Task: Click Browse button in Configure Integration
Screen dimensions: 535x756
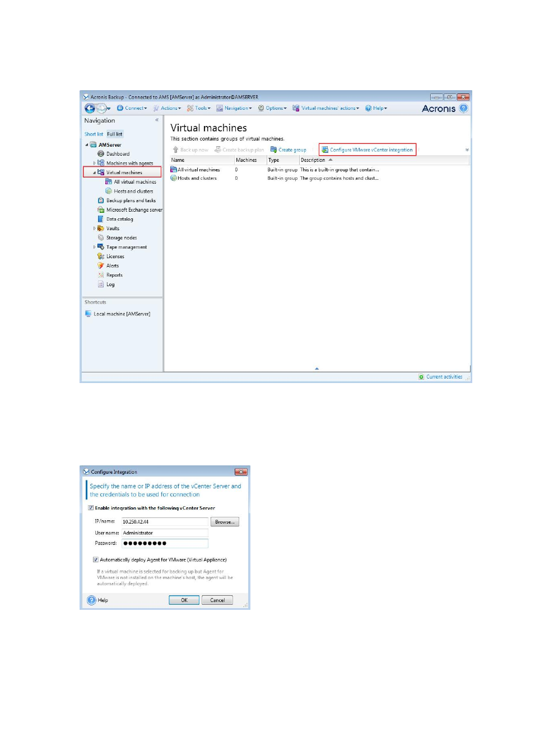Action: pos(225,521)
